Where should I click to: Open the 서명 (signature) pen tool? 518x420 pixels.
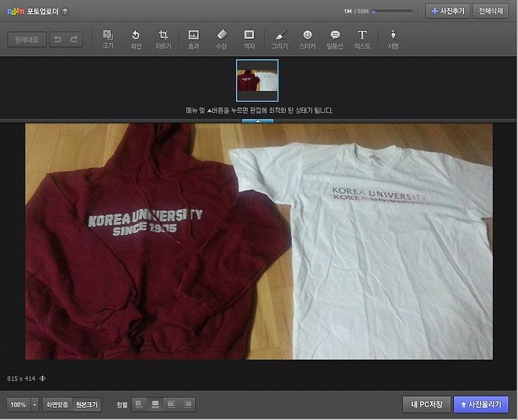pos(393,40)
